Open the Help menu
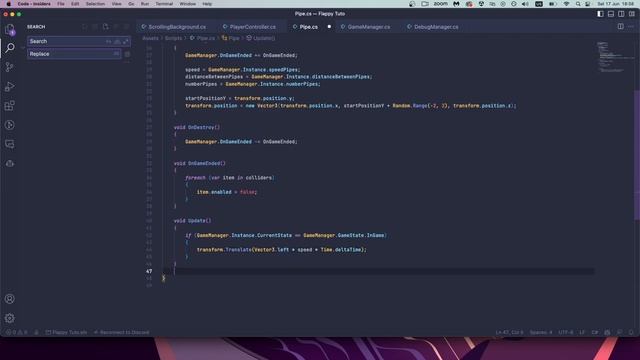 pyautogui.click(x=207, y=4)
